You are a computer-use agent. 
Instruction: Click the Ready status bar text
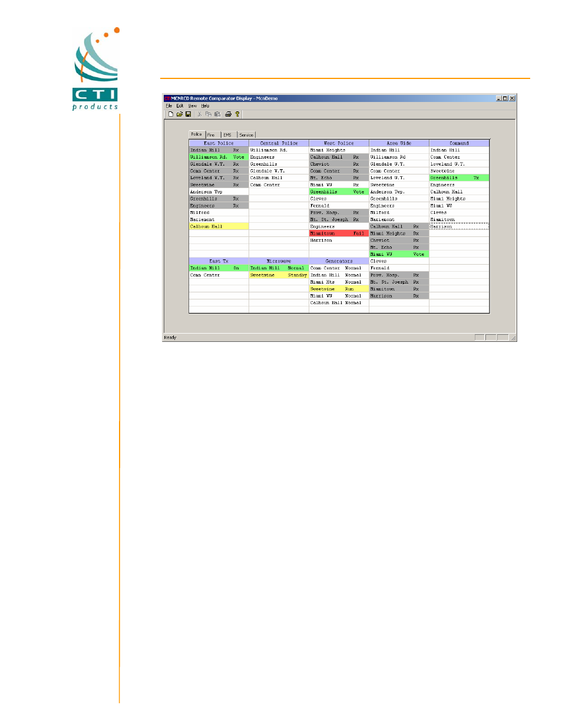(170, 338)
